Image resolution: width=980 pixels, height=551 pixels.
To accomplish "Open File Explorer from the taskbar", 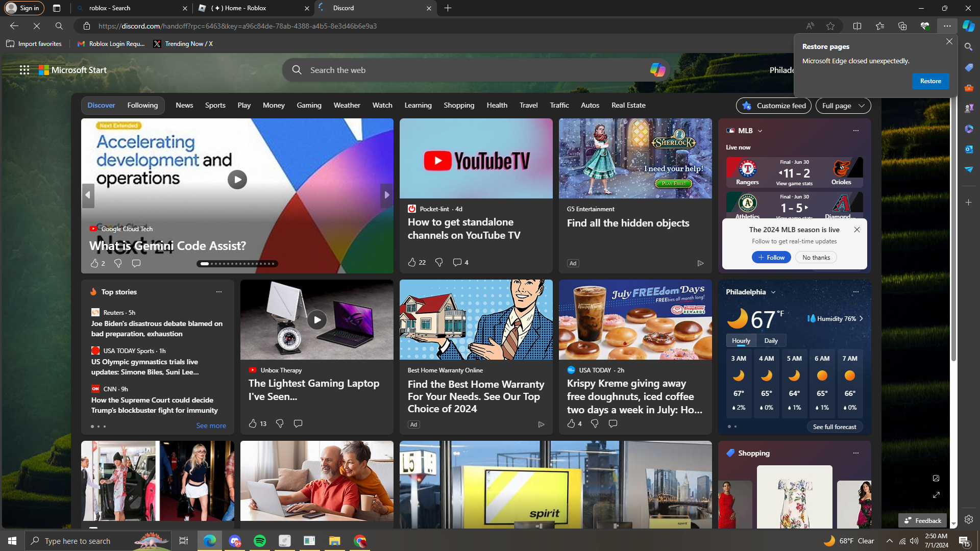I will [x=334, y=541].
